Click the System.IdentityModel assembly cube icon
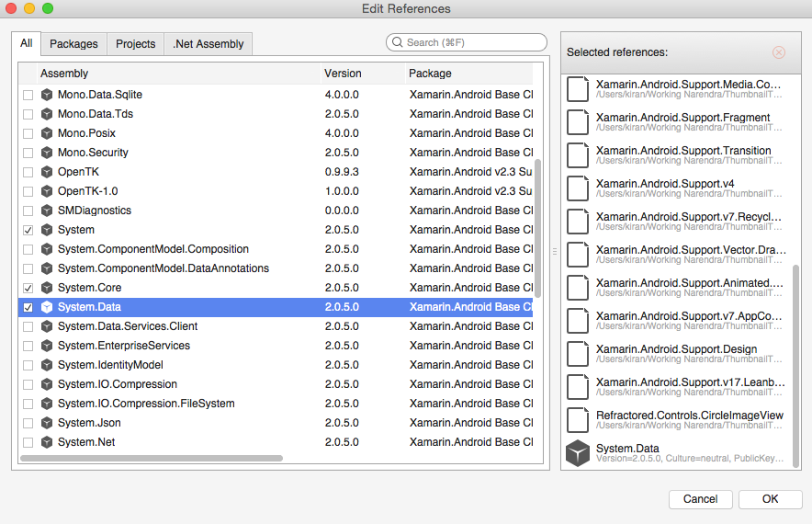The image size is (812, 524). tap(47, 365)
